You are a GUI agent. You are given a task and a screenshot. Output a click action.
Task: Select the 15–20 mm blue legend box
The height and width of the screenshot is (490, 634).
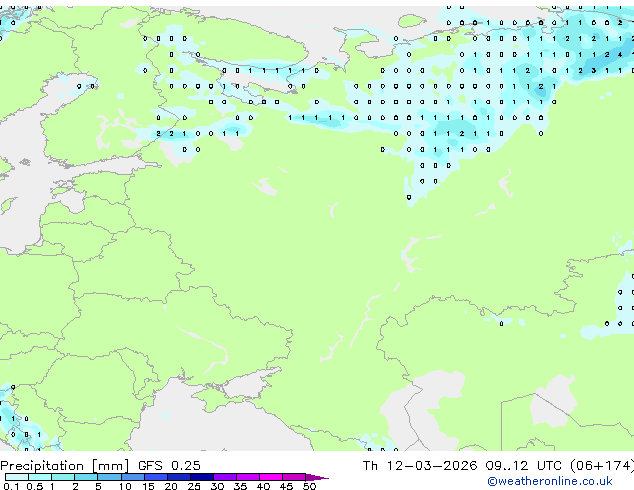[155, 477]
